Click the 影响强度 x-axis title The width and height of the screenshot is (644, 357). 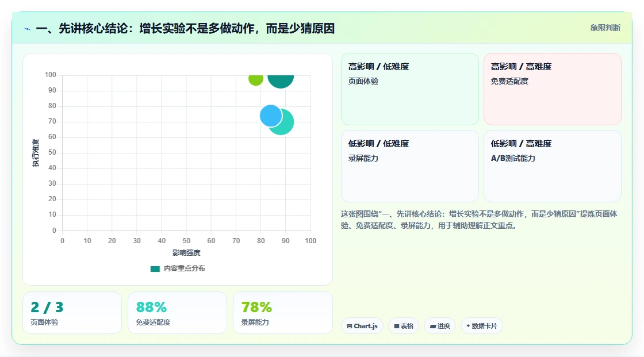(x=186, y=252)
